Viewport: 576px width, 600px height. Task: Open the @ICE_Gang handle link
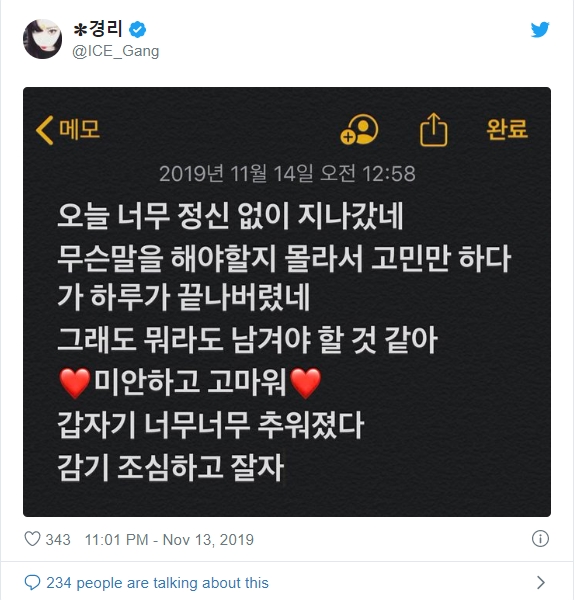(116, 51)
